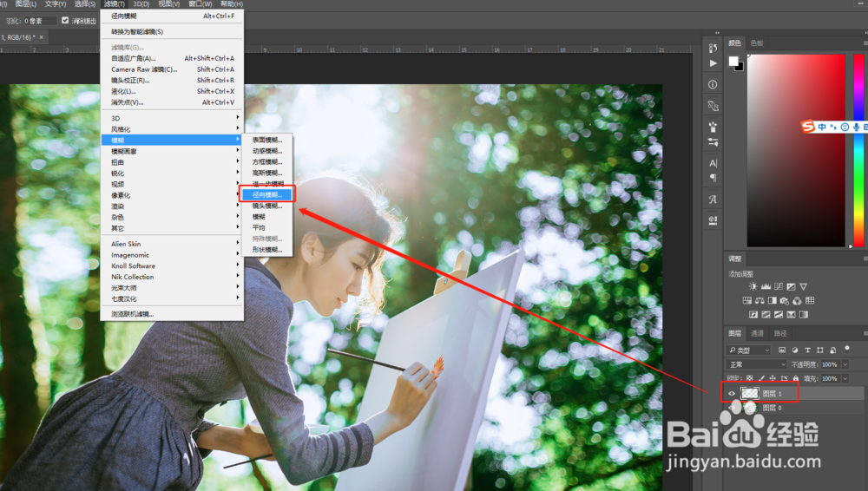The width and height of the screenshot is (868, 491).
Task: Open the Paragraph panel icon
Action: click(x=713, y=178)
